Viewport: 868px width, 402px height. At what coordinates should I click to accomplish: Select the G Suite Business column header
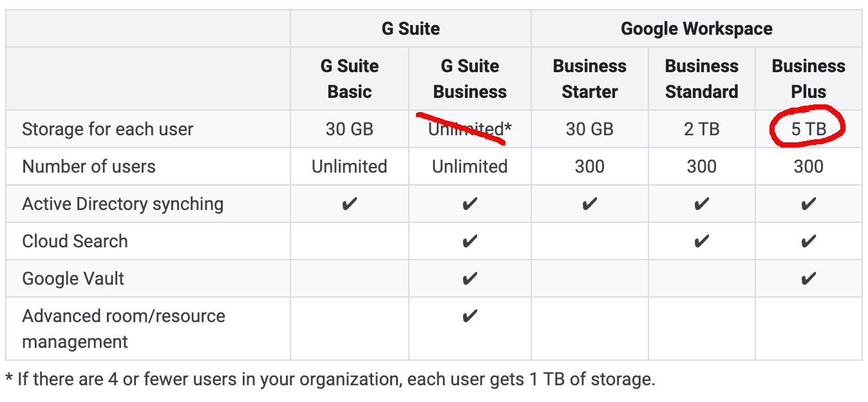pos(470,79)
